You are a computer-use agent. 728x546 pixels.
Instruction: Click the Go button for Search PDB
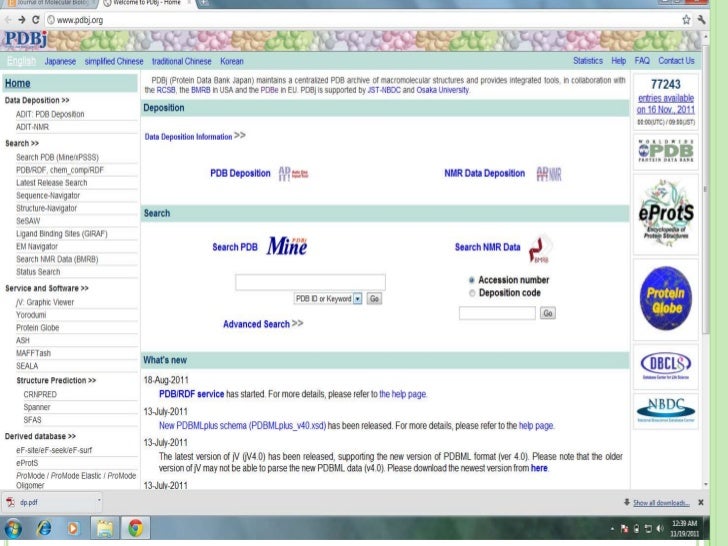[374, 299]
